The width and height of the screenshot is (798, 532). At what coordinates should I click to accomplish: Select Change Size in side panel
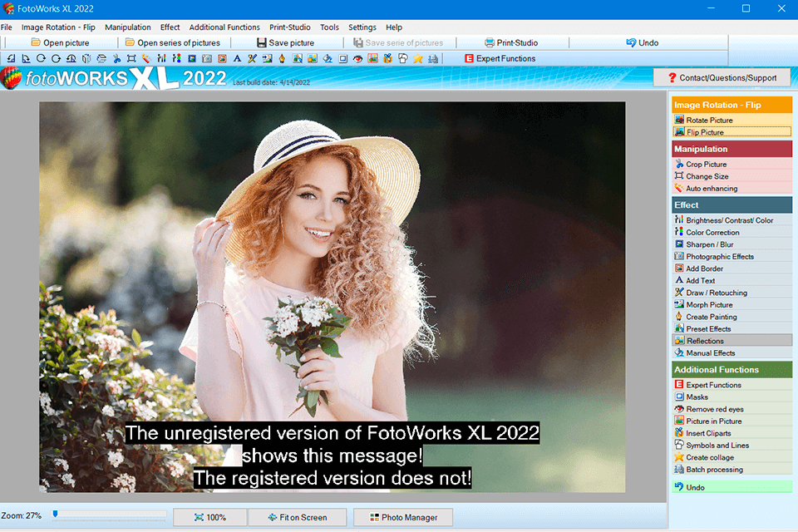click(731, 176)
